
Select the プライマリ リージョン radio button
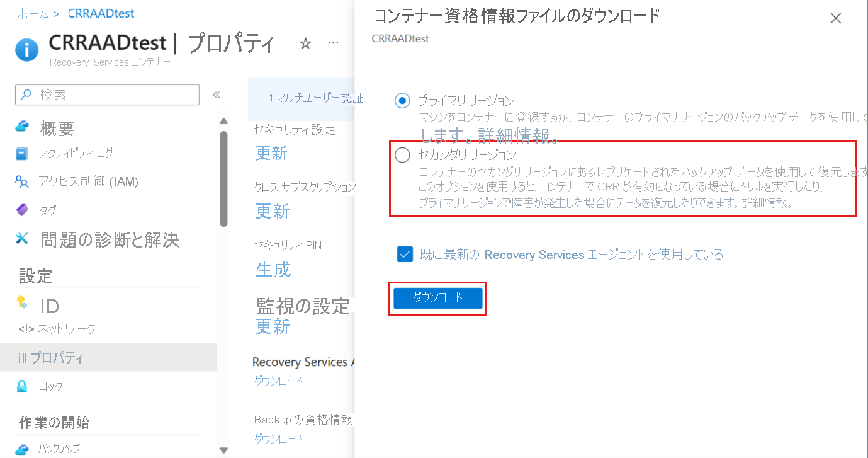[x=402, y=100]
